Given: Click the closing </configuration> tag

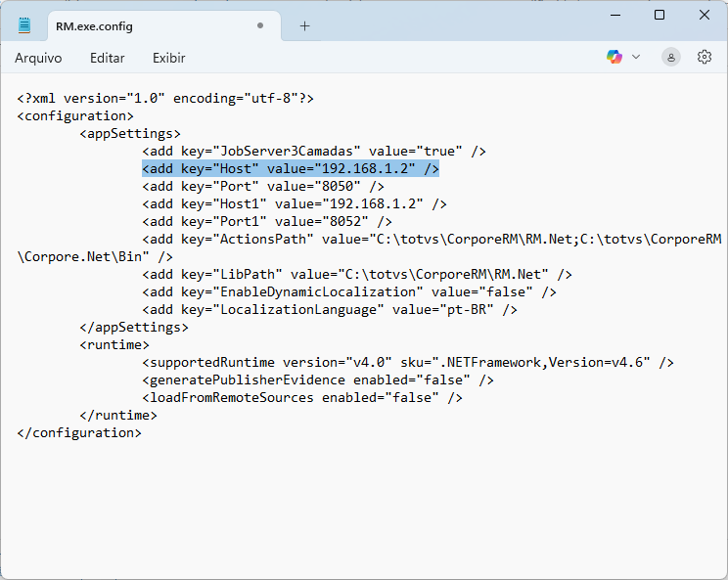Looking at the screenshot, I should click(x=79, y=433).
